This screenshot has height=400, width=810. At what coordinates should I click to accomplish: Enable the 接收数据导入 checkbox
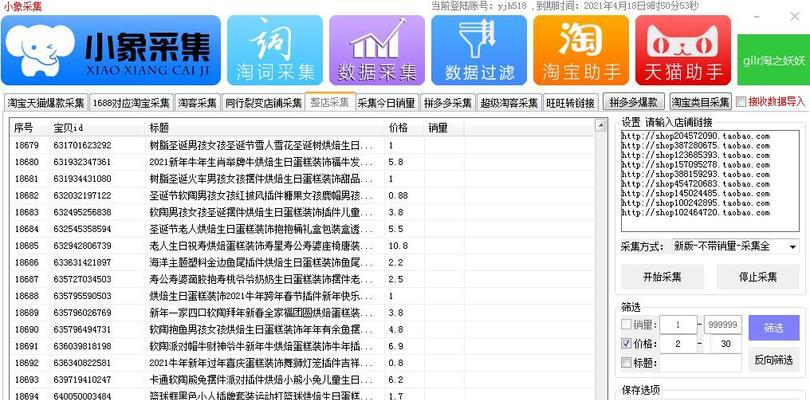(741, 102)
